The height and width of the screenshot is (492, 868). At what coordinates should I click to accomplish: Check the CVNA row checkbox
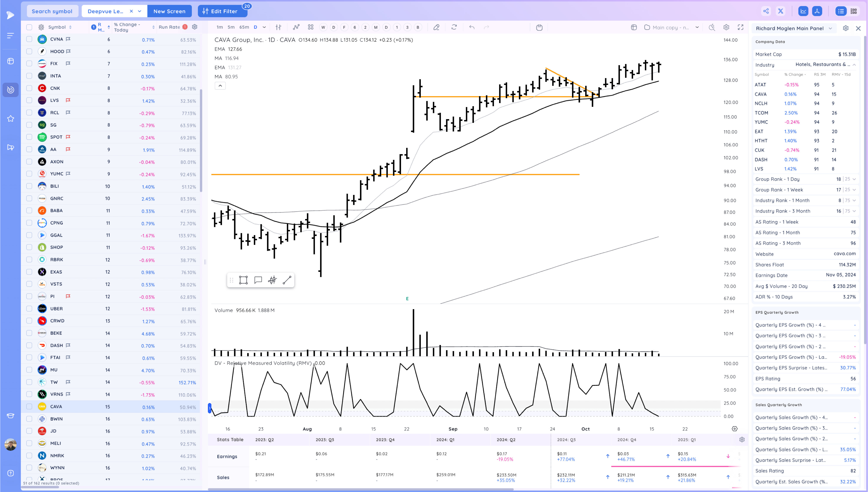pyautogui.click(x=29, y=39)
